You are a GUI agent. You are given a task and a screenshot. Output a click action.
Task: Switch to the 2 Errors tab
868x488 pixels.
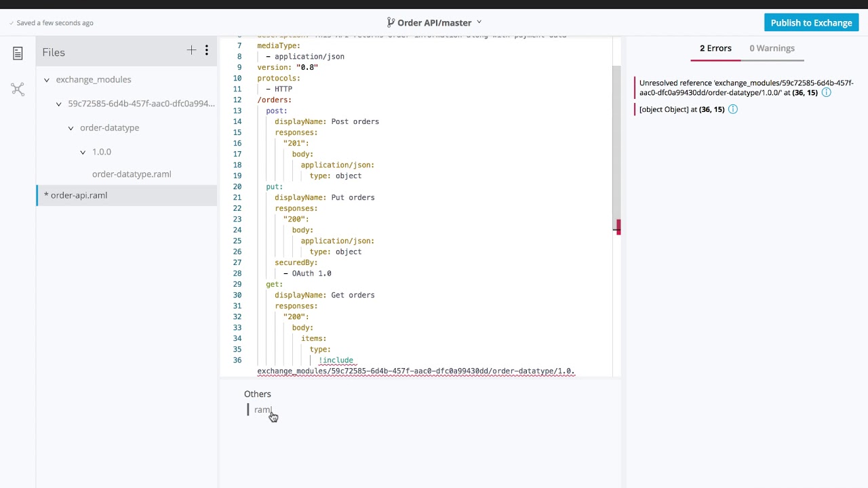coord(715,48)
